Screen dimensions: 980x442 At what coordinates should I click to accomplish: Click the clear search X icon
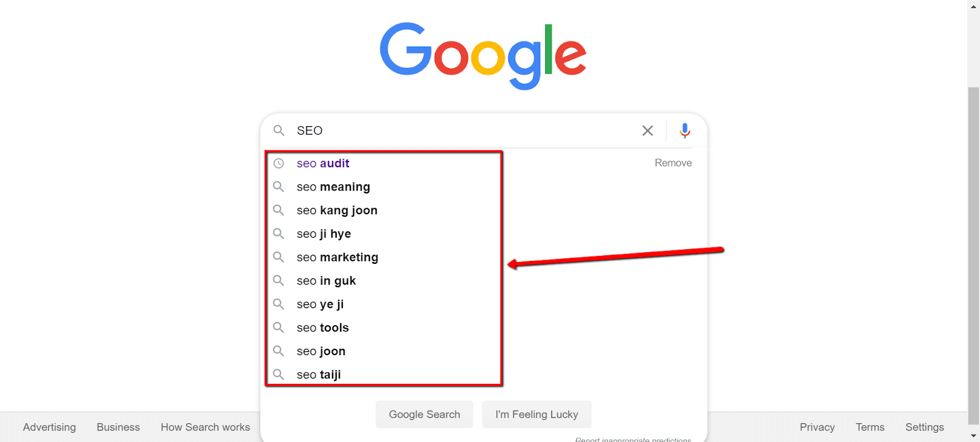pyautogui.click(x=647, y=130)
